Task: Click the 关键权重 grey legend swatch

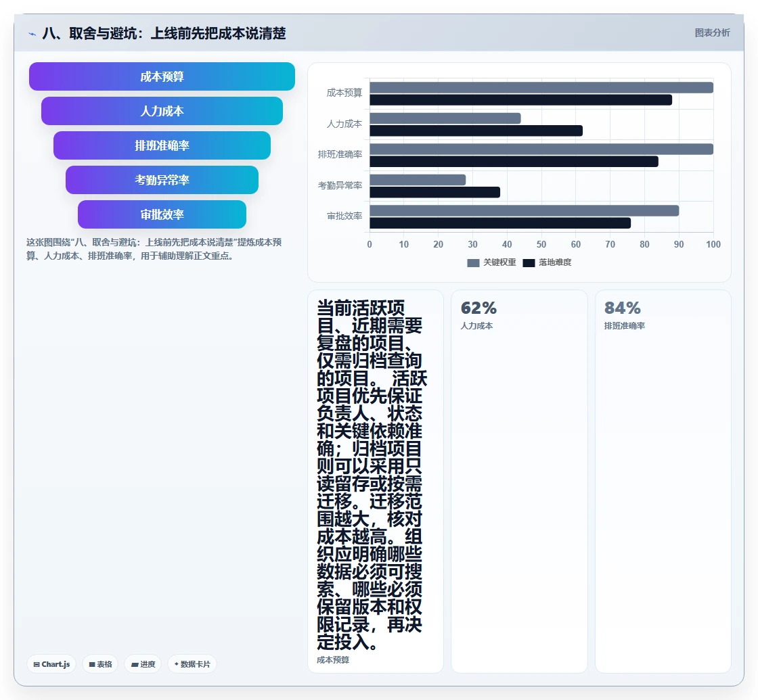Action: coord(473,263)
